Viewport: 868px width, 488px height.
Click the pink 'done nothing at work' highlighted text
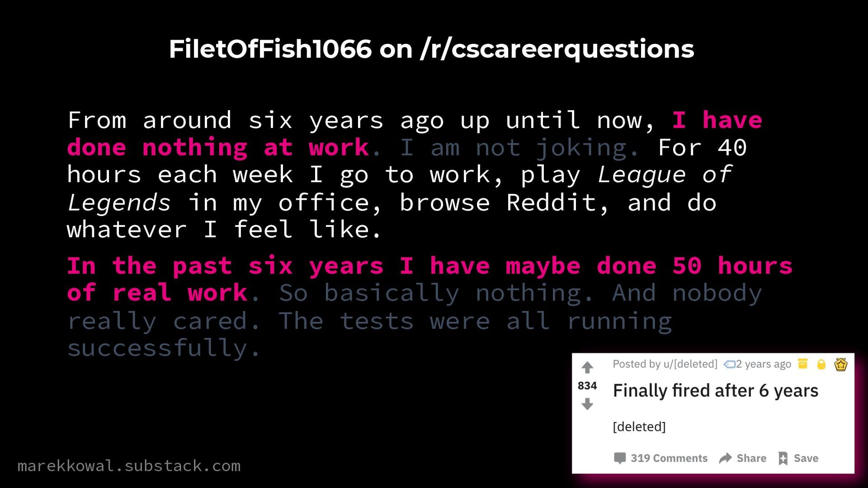coord(218,148)
